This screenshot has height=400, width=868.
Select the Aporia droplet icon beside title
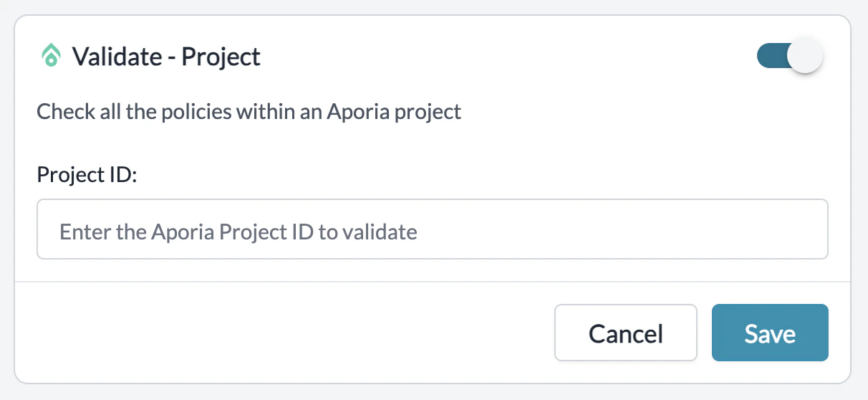[50, 56]
